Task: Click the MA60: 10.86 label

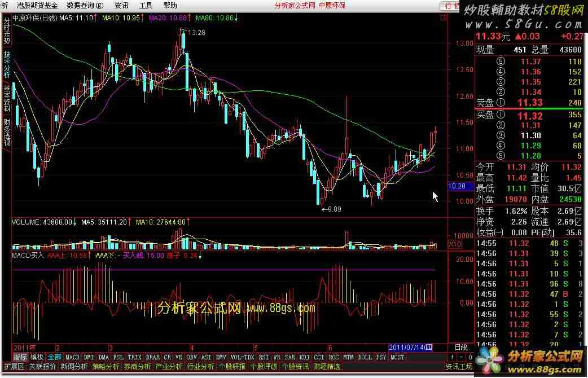Action: click(x=215, y=17)
